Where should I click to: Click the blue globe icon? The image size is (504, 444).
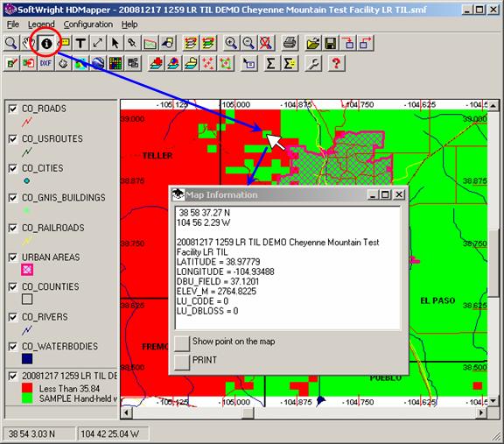point(98,63)
